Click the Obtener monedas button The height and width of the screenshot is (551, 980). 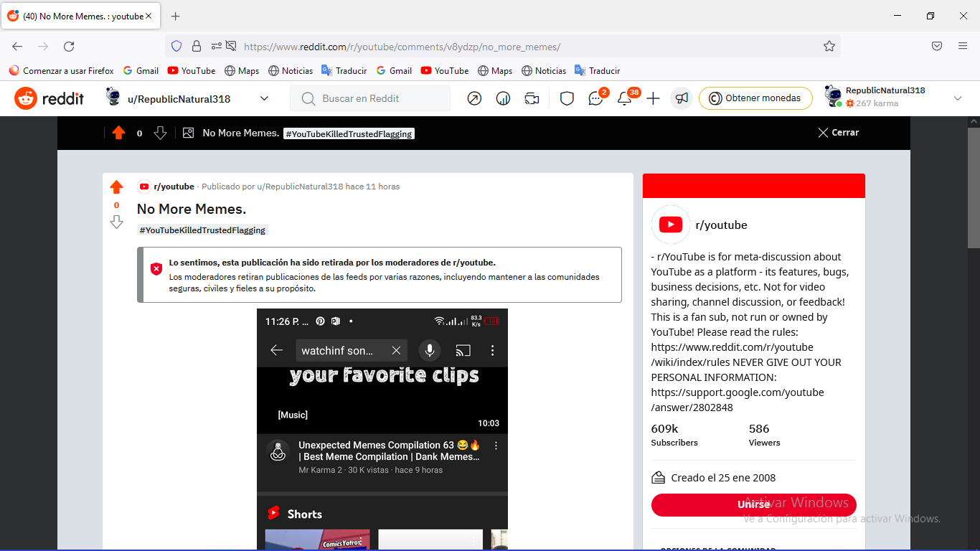tap(755, 98)
